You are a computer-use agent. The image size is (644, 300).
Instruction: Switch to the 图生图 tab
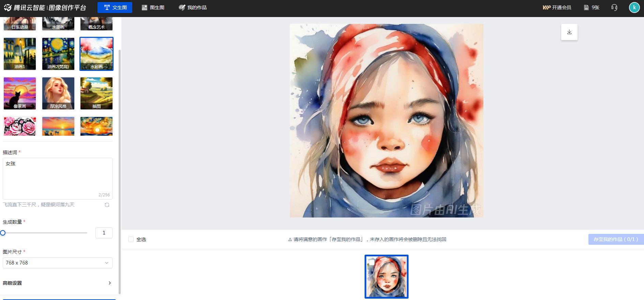153,7
